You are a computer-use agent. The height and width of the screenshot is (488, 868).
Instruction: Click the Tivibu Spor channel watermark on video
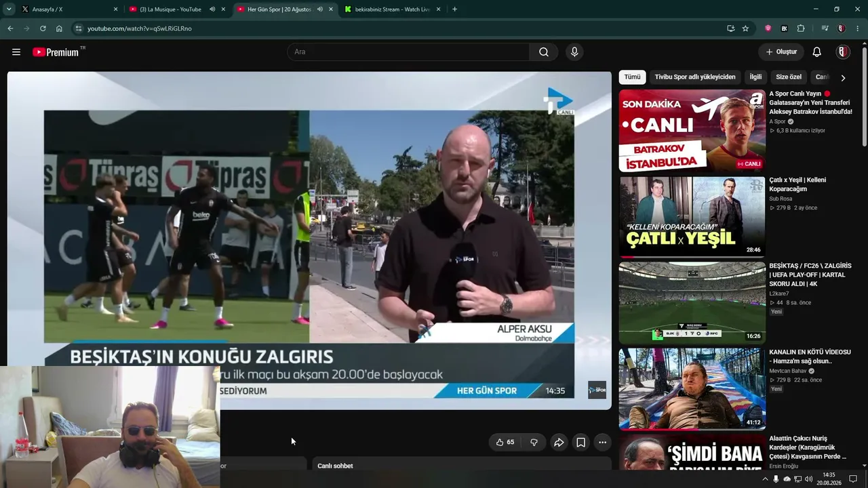click(x=597, y=390)
